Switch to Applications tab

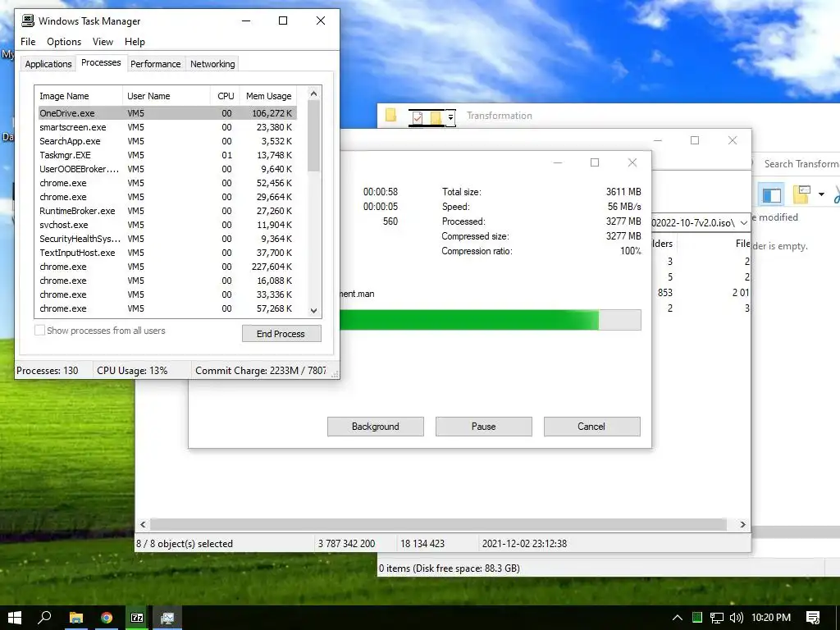tap(48, 64)
